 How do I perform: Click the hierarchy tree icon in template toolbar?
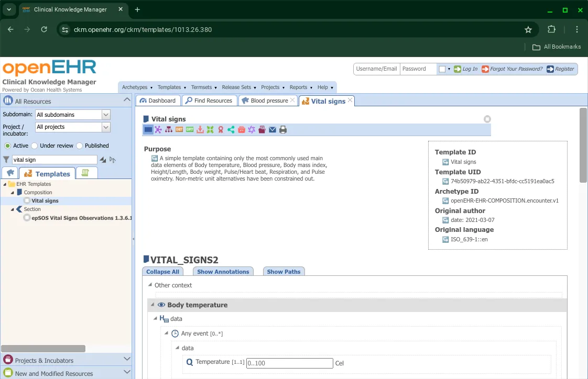(169, 130)
